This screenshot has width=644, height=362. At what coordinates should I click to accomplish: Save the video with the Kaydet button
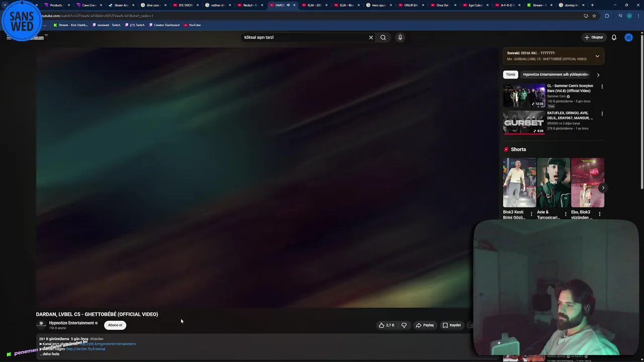pyautogui.click(x=451, y=325)
